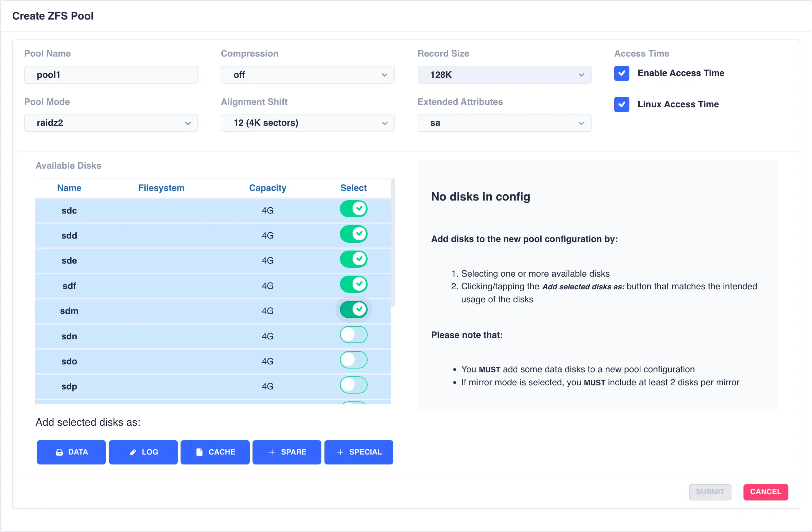Screen dimensions: 812x532
Task: Click the Pool Name input field
Action: [111, 75]
